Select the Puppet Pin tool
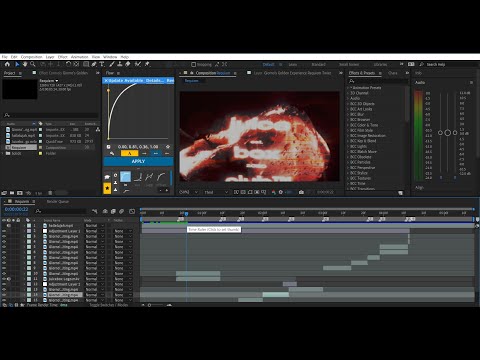Image resolution: width=480 pixels, height=360 pixels. pyautogui.click(x=147, y=64)
